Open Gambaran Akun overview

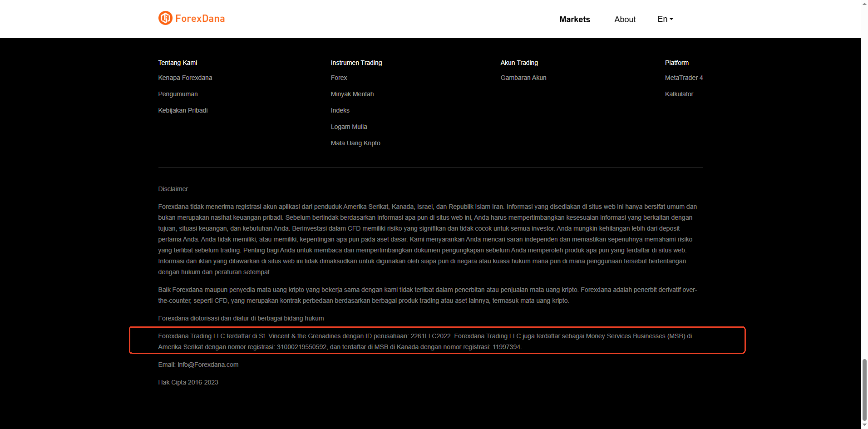tap(523, 78)
